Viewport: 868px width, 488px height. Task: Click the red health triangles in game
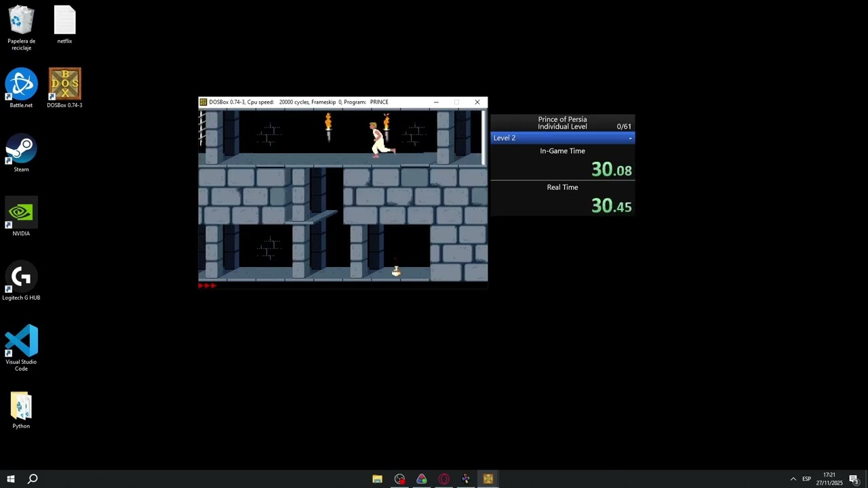207,285
